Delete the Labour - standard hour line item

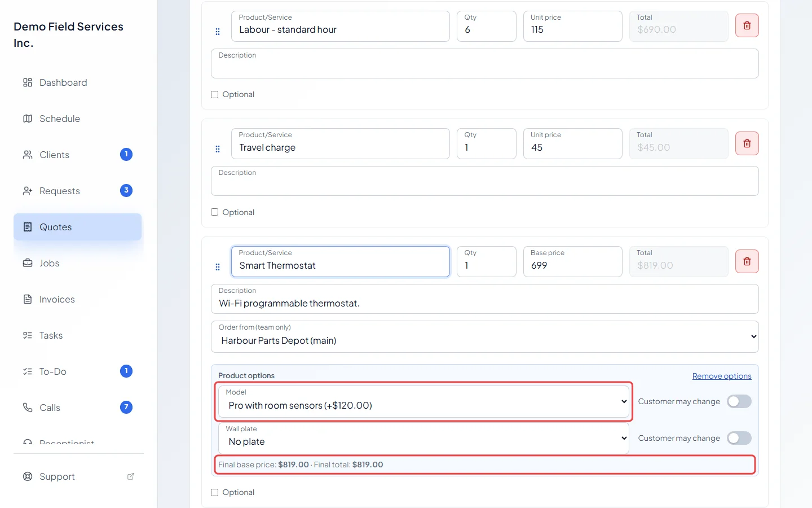pos(747,25)
